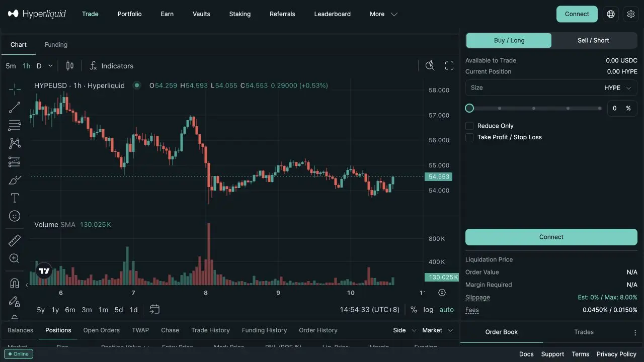Toggle the magnet snapping mode
This screenshot has width=644, height=362.
coord(15,284)
